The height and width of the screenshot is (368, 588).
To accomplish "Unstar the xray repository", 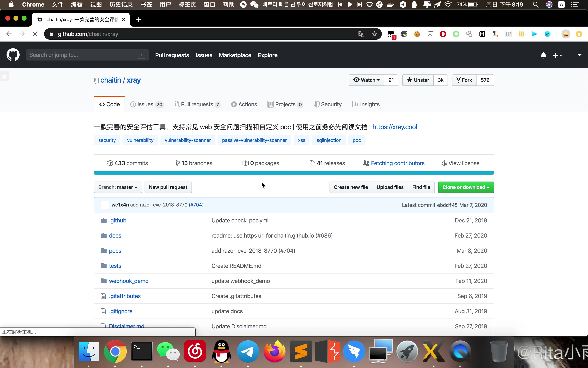I will click(418, 80).
